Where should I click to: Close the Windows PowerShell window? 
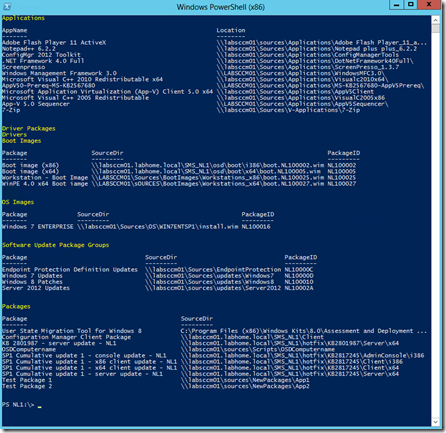(x=429, y=5)
